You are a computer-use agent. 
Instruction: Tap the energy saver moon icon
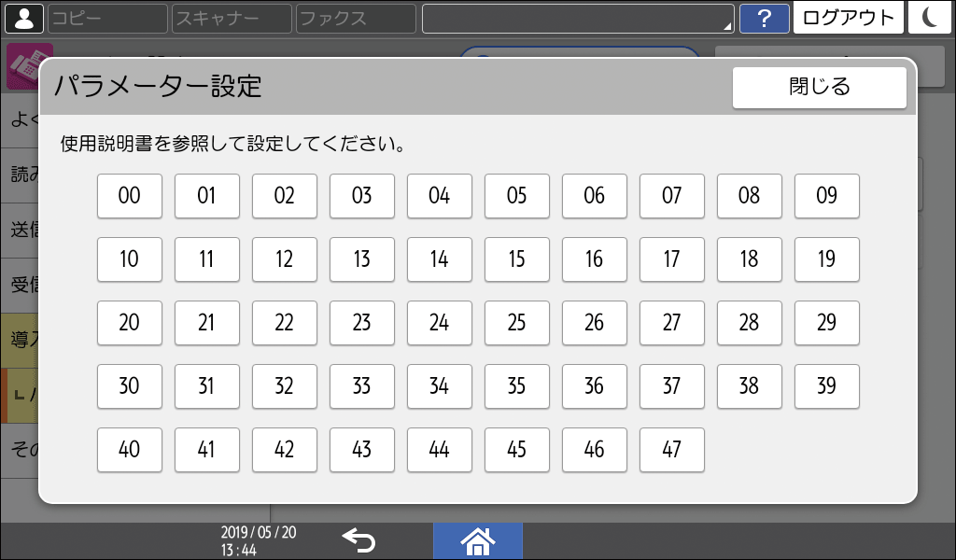(930, 18)
